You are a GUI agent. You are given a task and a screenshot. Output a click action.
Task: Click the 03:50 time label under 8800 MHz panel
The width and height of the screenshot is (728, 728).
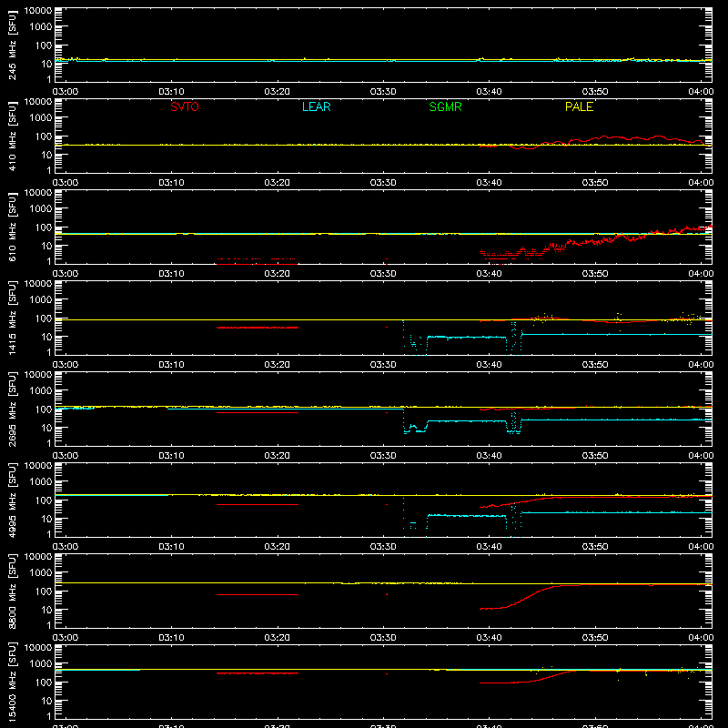[595, 638]
